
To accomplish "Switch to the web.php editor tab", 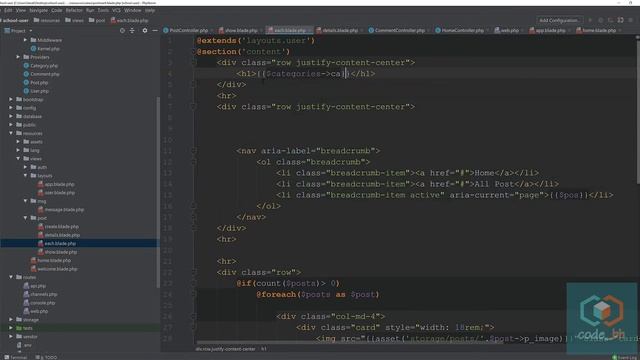I will point(509,30).
